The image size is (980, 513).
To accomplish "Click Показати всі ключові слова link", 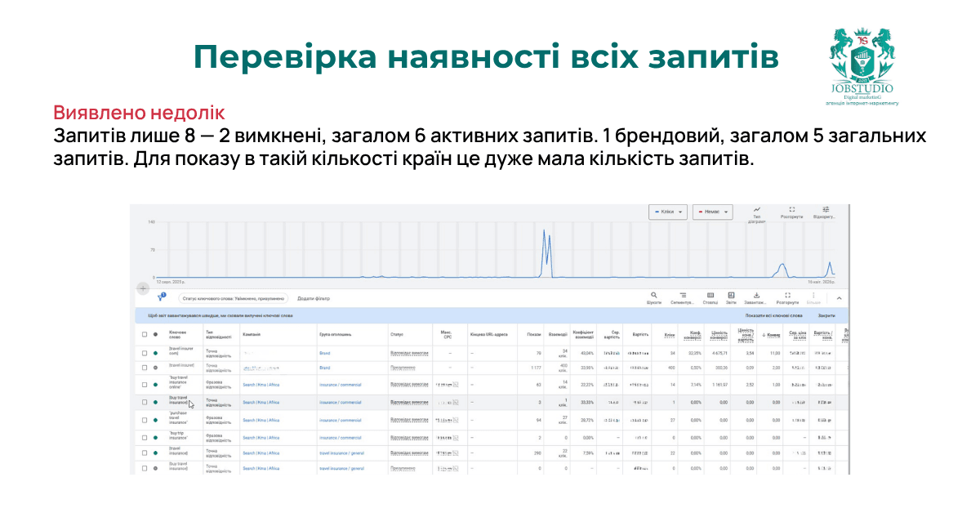I will 773,315.
